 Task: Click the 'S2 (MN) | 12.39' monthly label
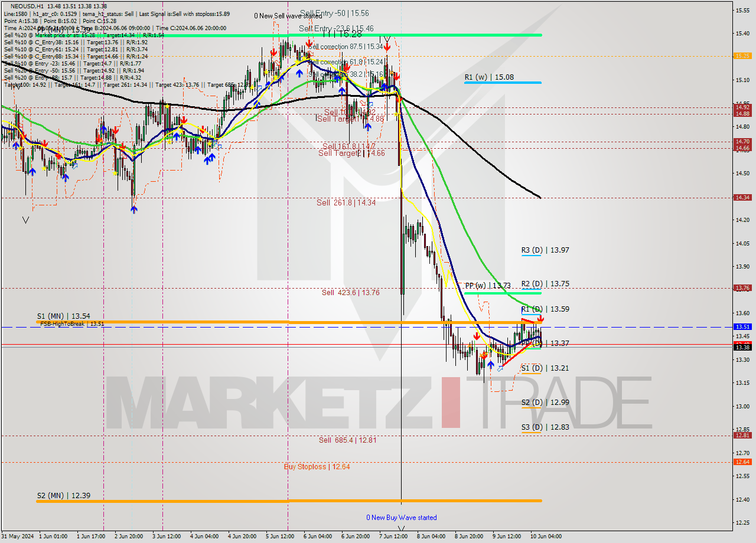63,496
